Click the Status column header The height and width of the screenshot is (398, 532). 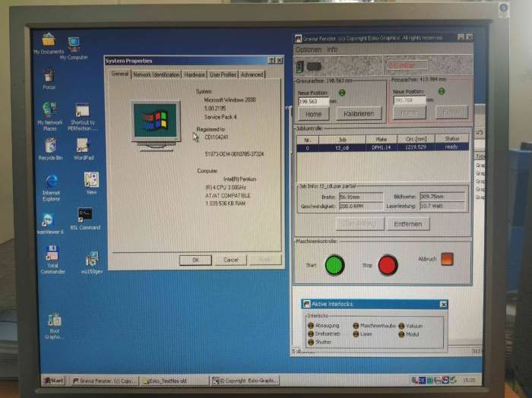pyautogui.click(x=452, y=138)
